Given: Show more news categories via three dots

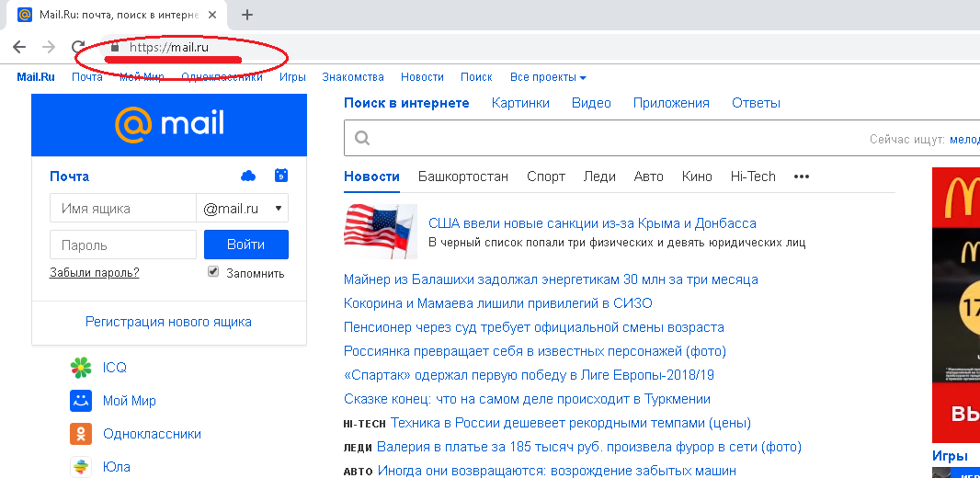Looking at the screenshot, I should point(802,176).
